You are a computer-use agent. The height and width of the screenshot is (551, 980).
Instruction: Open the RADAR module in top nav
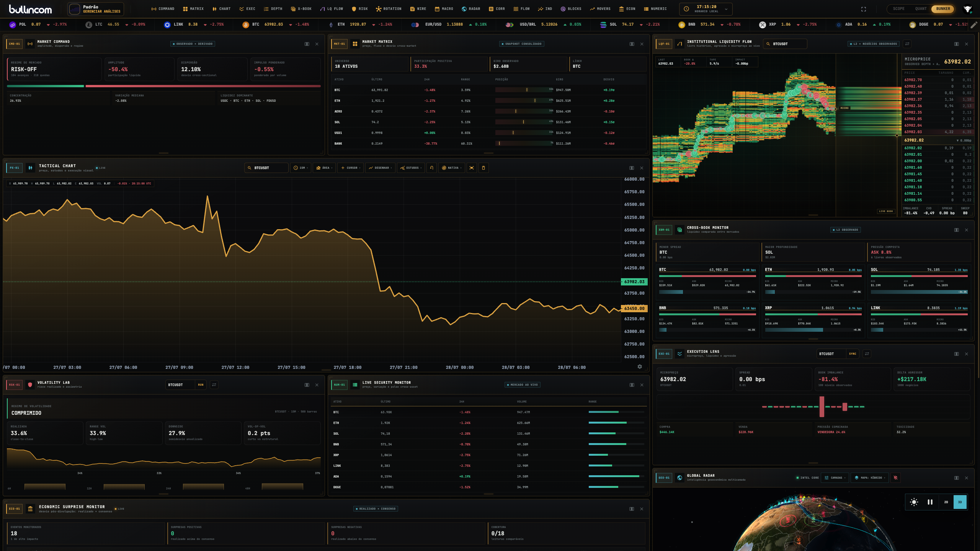point(471,9)
